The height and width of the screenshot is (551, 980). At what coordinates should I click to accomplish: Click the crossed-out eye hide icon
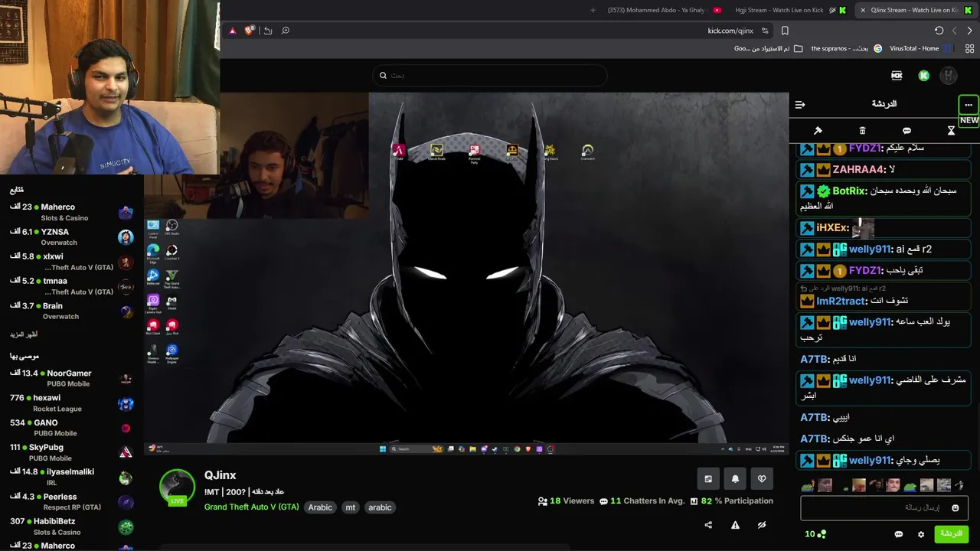click(x=762, y=525)
